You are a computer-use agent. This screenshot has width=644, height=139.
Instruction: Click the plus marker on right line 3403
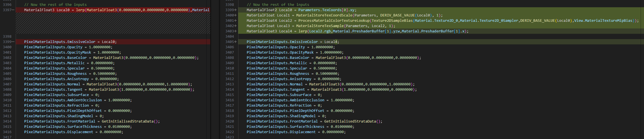coord(236,31)
